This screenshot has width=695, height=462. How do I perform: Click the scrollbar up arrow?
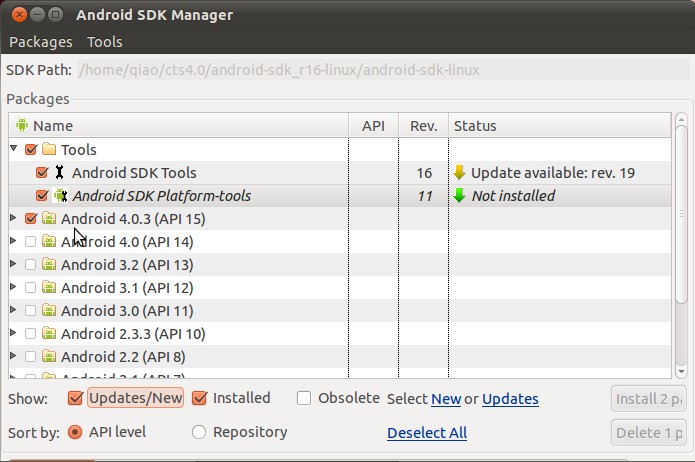(681, 119)
